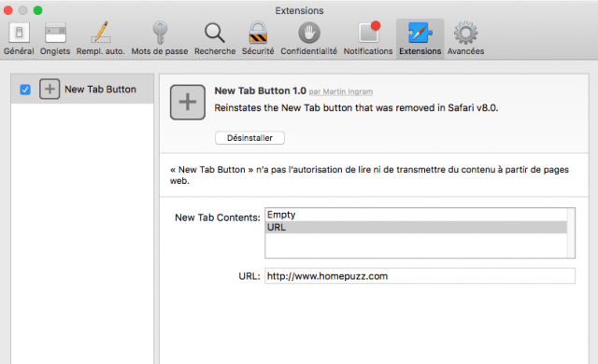This screenshot has height=364, width=598.
Task: Click the New Tab Contents list scrollbar
Action: 571,233
